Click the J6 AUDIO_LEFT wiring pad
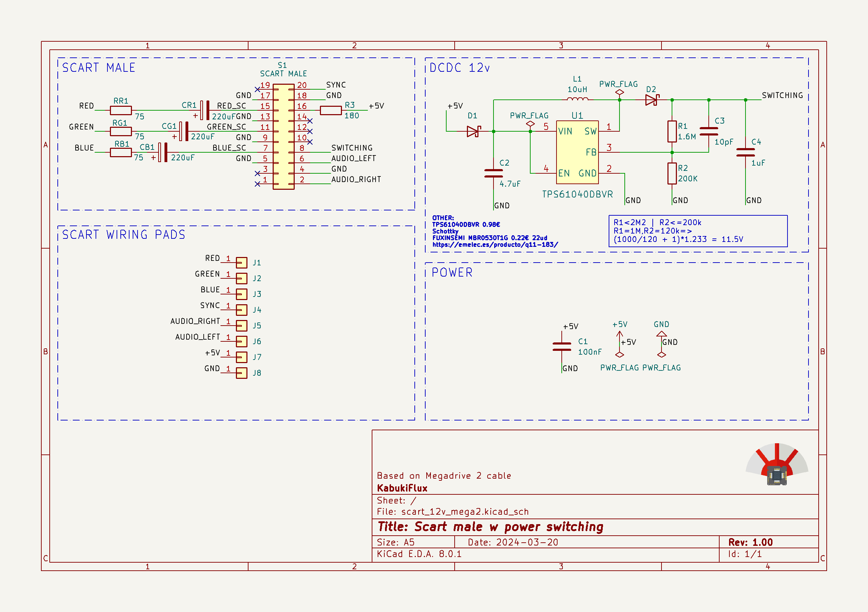This screenshot has width=868, height=612. click(x=241, y=342)
